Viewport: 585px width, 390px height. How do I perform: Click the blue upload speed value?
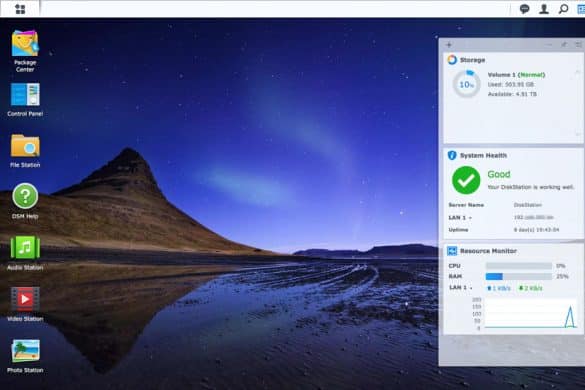pyautogui.click(x=499, y=288)
